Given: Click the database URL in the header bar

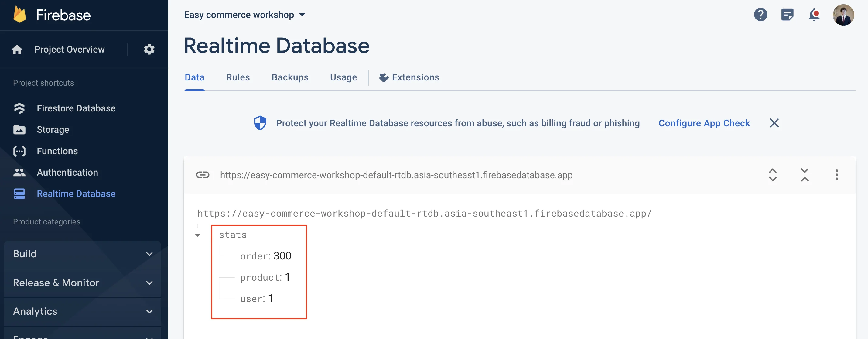Looking at the screenshot, I should pos(396,175).
